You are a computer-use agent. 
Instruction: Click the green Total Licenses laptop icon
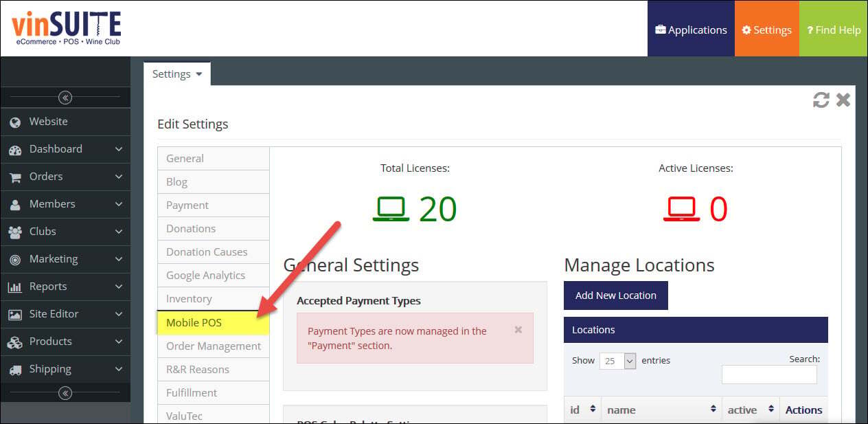391,209
